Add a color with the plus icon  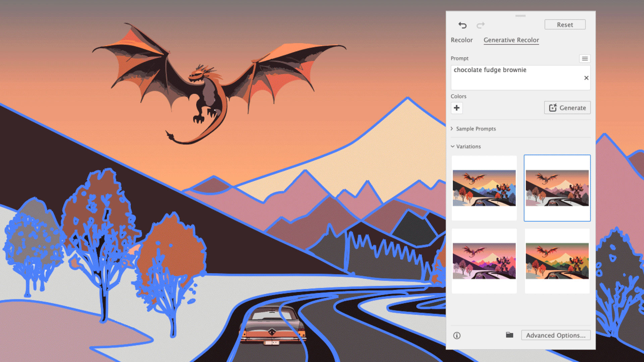click(457, 108)
